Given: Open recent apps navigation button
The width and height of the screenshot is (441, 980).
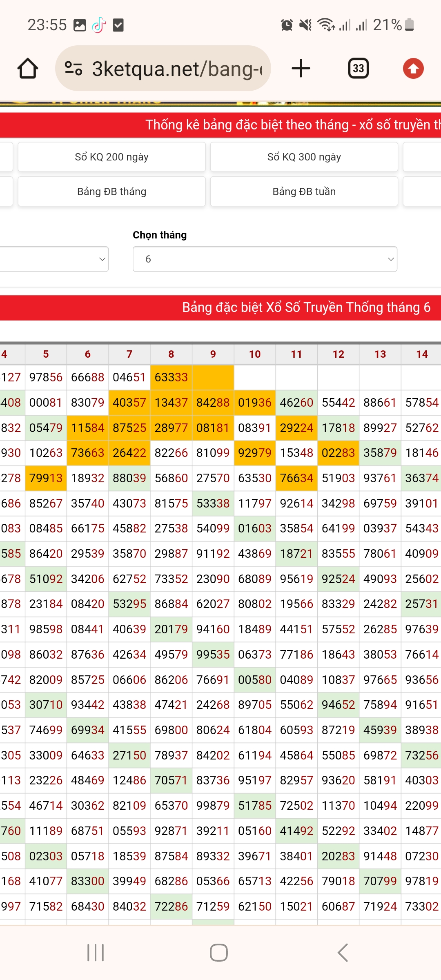Looking at the screenshot, I should click(96, 953).
